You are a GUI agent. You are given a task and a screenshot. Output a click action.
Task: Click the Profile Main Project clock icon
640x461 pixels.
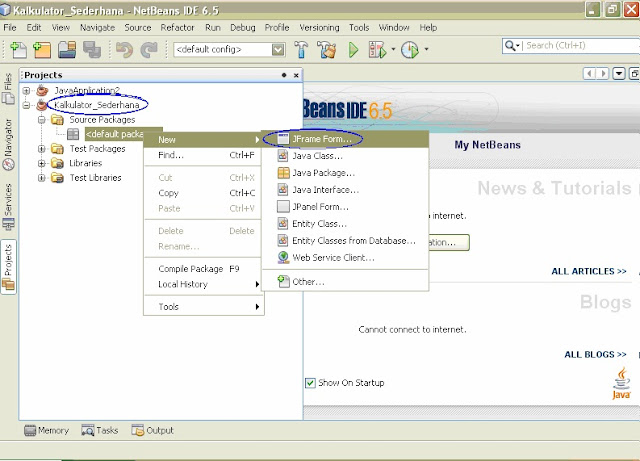click(410, 50)
